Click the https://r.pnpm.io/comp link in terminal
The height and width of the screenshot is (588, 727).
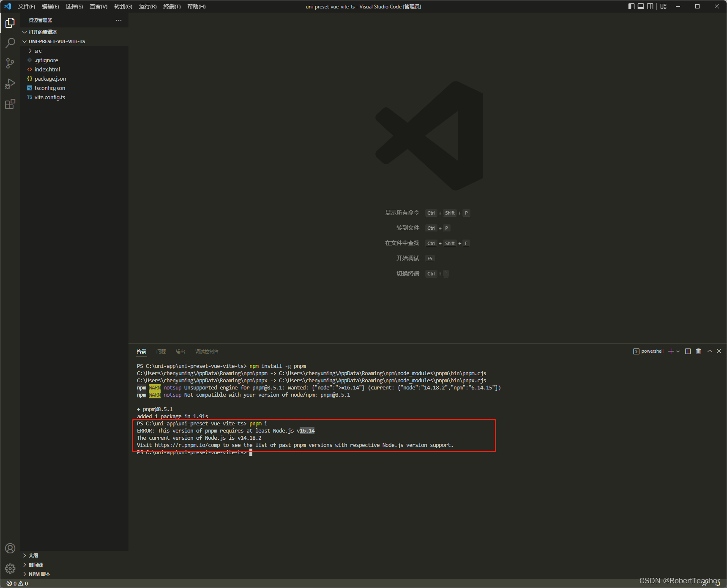tap(187, 445)
